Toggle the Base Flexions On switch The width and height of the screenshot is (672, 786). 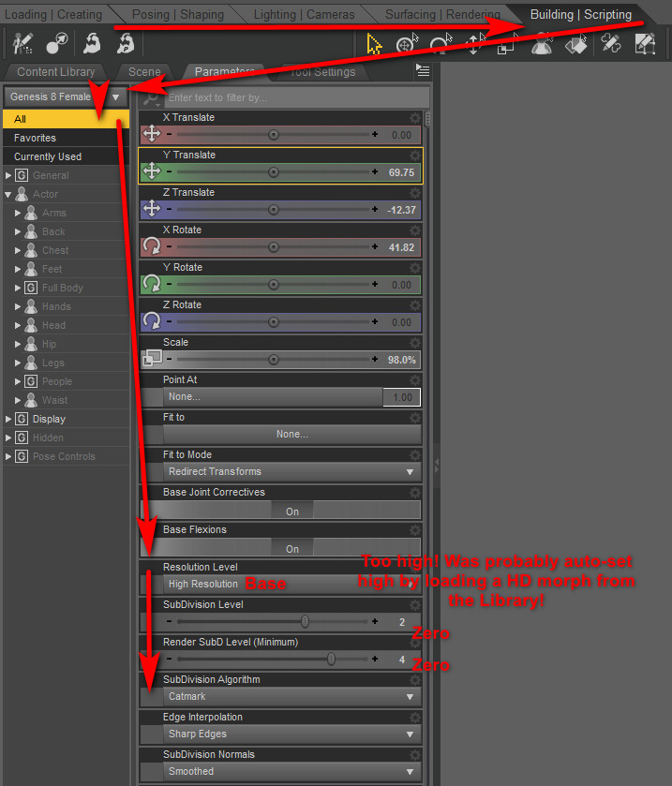(x=291, y=549)
